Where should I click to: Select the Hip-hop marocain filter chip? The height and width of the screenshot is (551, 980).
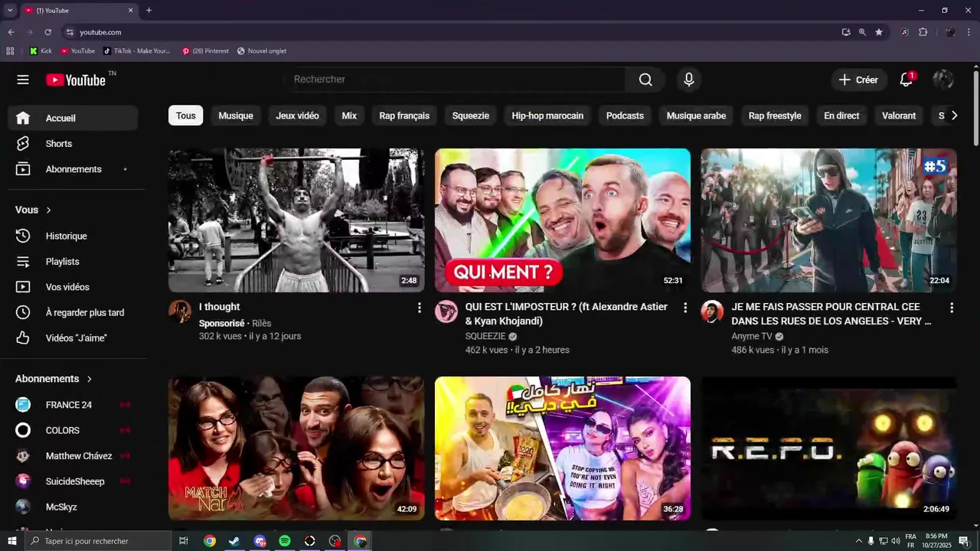click(x=547, y=116)
